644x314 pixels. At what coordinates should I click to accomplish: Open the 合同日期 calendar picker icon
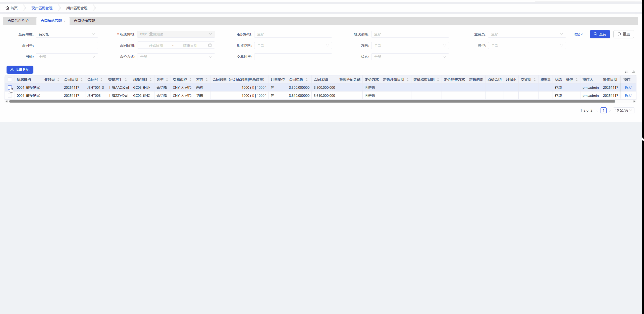(x=210, y=45)
